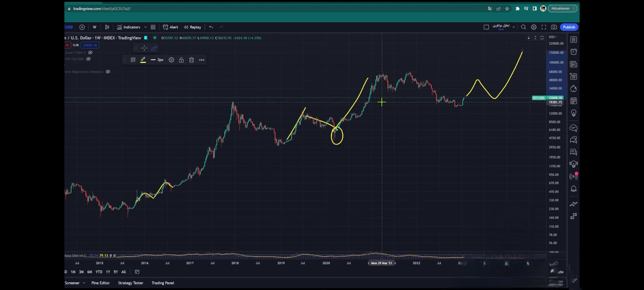644x290 pixels.
Task: Start bar Replay mode
Action: click(x=192, y=27)
